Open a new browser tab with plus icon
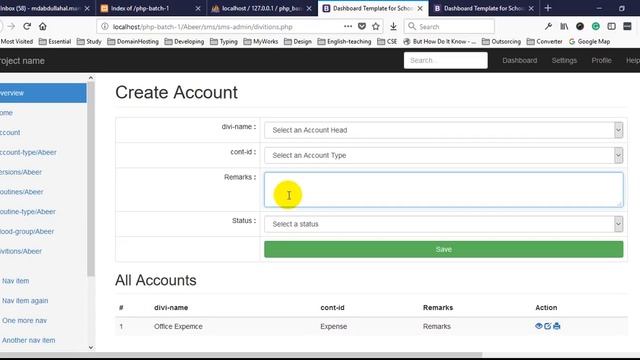Viewport: 640px width, 360px height. pyautogui.click(x=548, y=8)
